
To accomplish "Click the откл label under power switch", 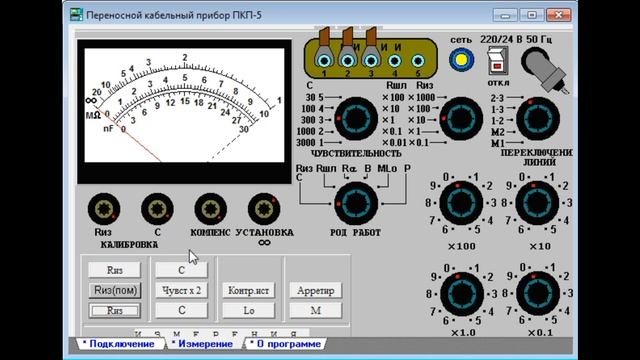I will pos(498,83).
